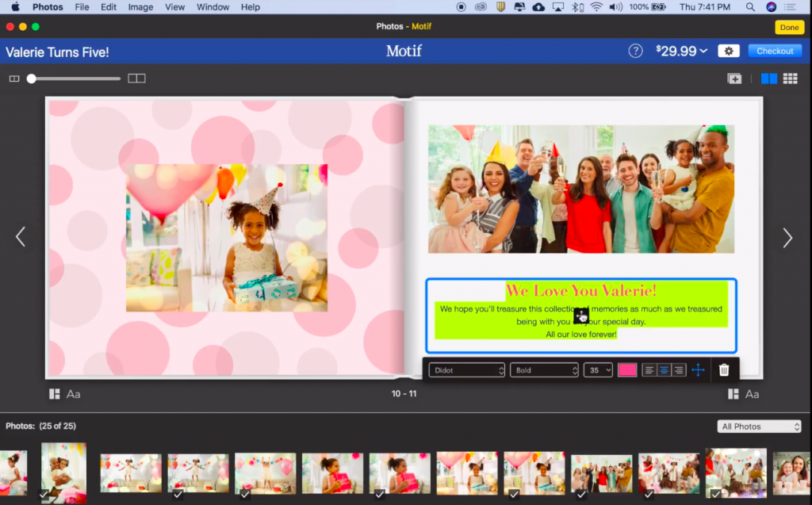Go to previous spread arrow
The height and width of the screenshot is (505, 812).
click(x=20, y=237)
